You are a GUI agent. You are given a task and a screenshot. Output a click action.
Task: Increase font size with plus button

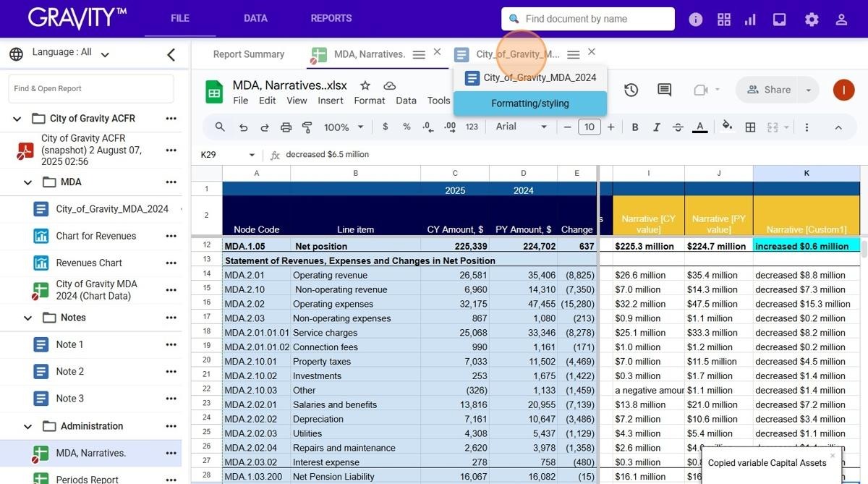tap(611, 127)
